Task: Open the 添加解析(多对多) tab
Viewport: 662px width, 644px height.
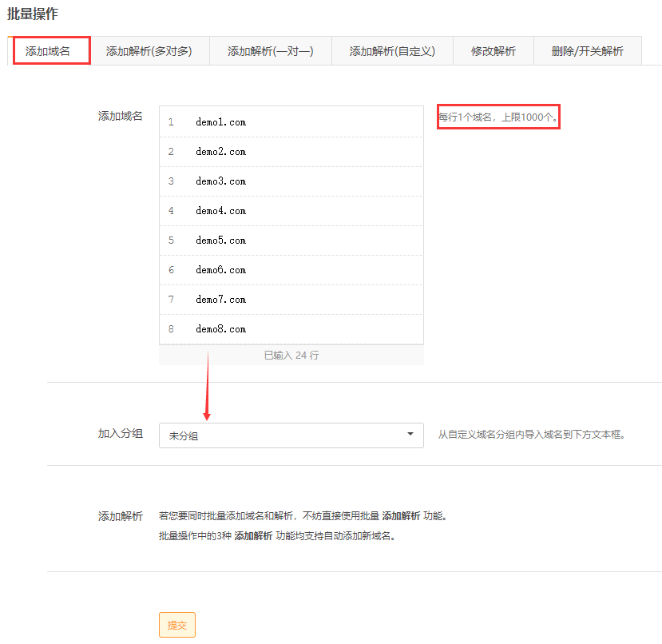Action: pyautogui.click(x=149, y=51)
